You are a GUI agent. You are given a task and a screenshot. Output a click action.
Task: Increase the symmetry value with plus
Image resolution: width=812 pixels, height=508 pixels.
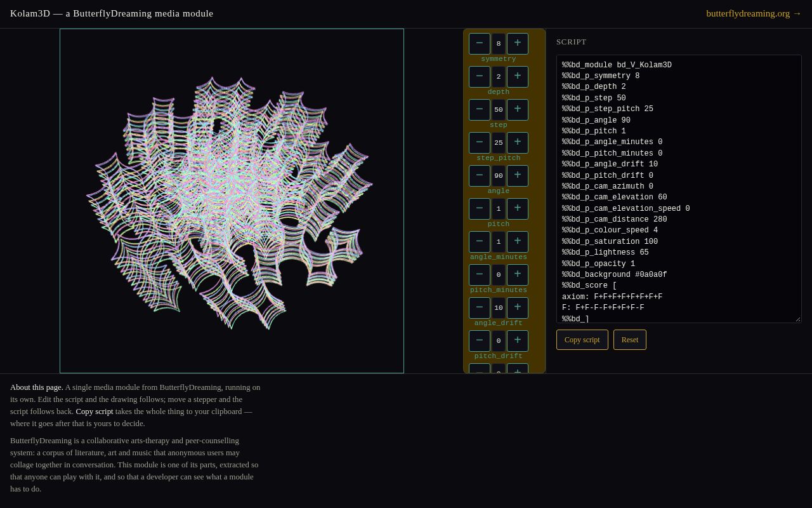(x=518, y=44)
